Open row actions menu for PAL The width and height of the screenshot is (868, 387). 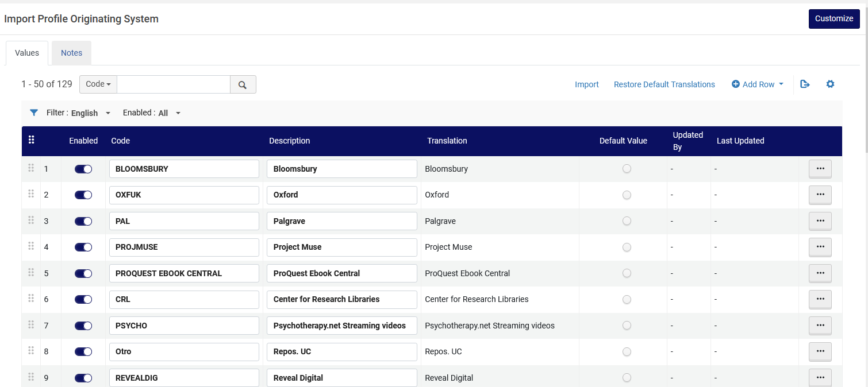pos(820,221)
